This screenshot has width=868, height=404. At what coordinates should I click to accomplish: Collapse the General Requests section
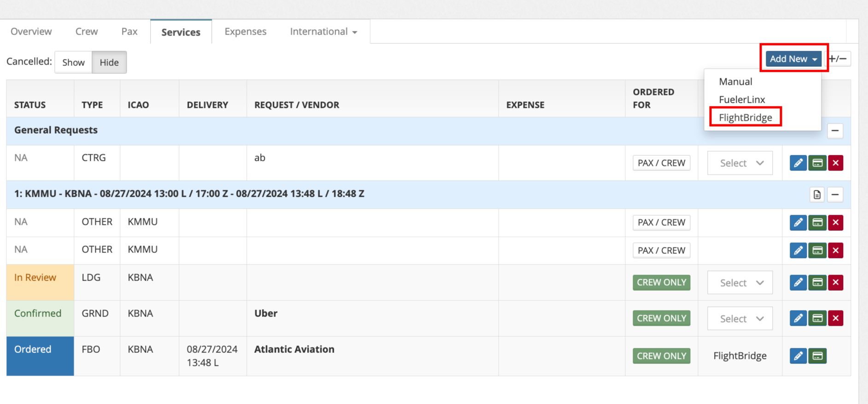click(x=835, y=131)
